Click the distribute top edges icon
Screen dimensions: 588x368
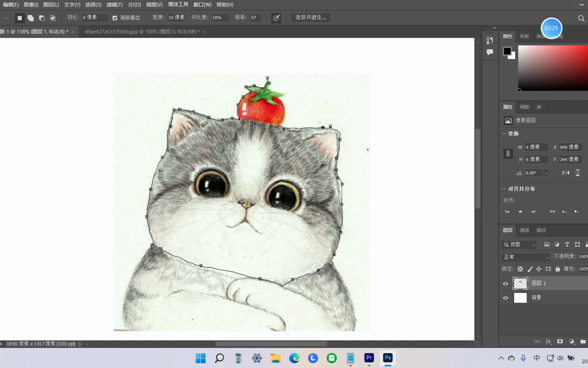coord(552,211)
